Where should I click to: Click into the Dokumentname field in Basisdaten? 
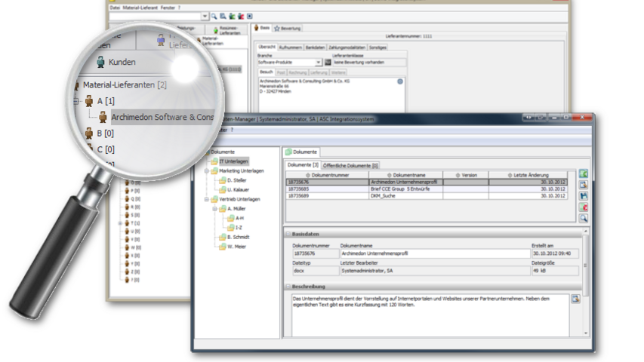coord(435,253)
